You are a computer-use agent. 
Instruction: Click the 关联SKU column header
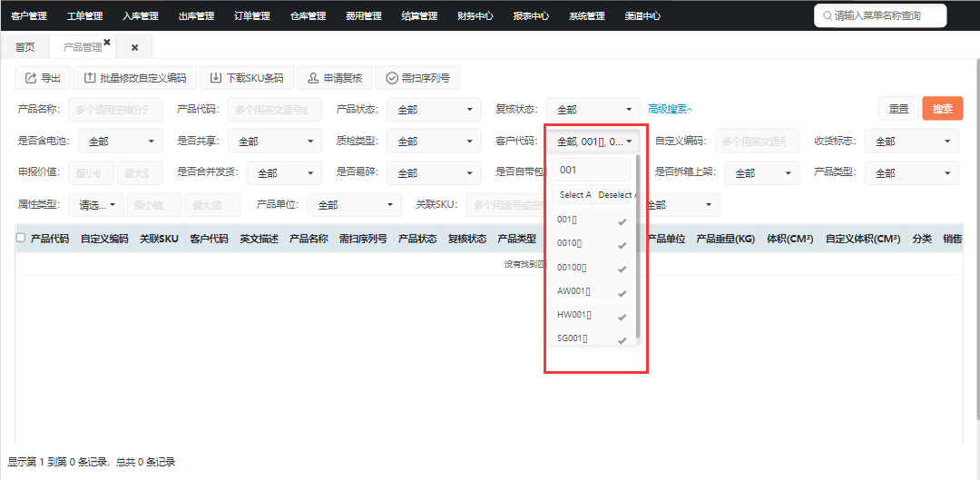(160, 238)
